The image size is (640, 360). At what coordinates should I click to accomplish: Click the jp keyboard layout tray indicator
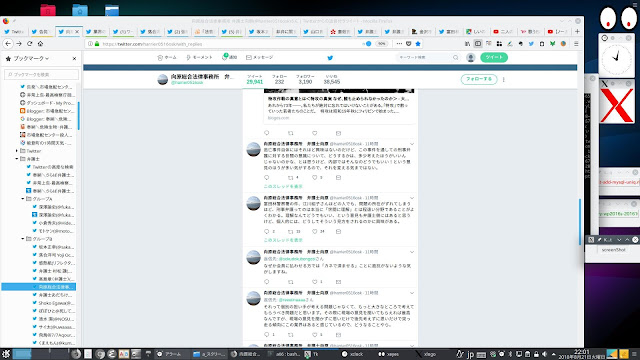pos(470,354)
